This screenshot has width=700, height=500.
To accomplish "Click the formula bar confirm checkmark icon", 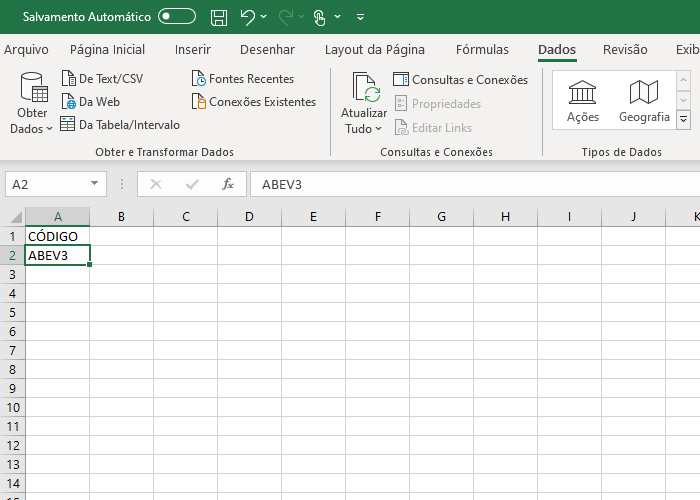I will pyautogui.click(x=192, y=184).
